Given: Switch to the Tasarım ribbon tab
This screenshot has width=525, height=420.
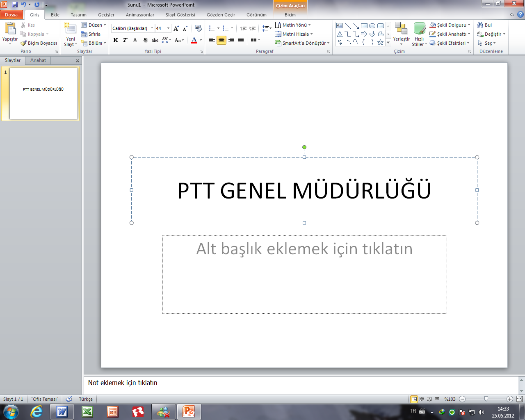Looking at the screenshot, I should [x=79, y=15].
